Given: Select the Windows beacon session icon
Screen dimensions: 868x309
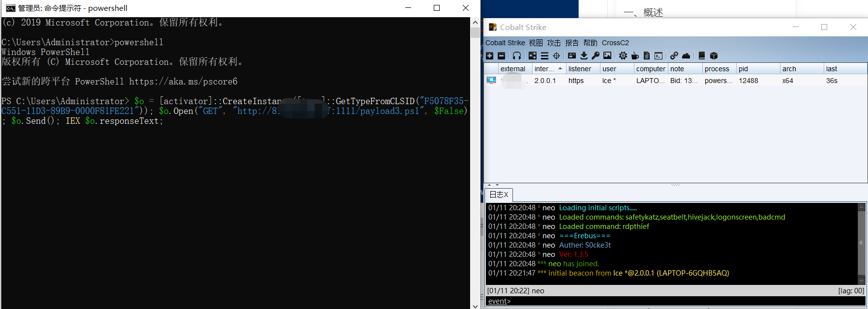Looking at the screenshot, I should coord(491,81).
